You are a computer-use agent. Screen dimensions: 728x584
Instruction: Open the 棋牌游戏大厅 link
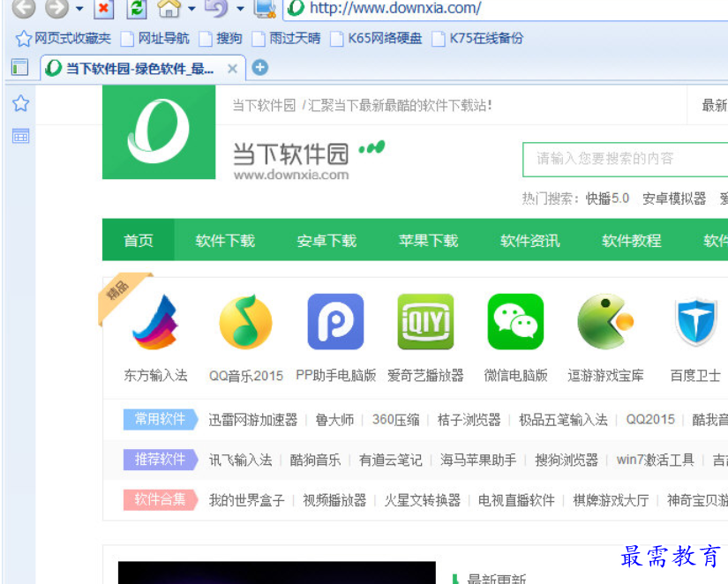[611, 500]
